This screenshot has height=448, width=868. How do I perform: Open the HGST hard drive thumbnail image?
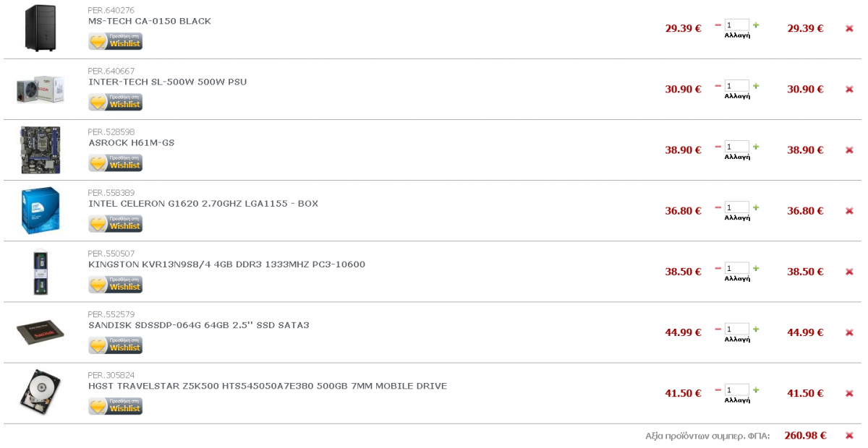[x=41, y=392]
